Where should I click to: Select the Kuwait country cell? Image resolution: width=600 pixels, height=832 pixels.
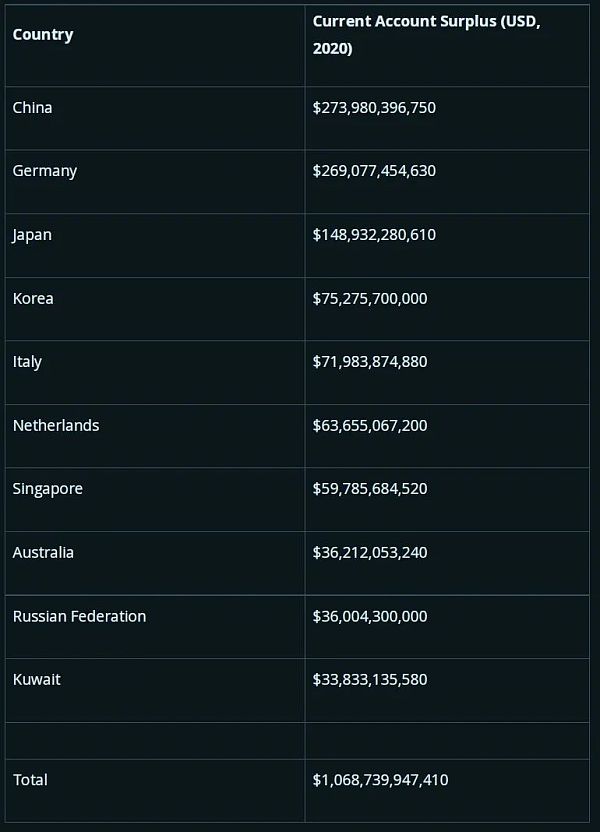point(37,679)
